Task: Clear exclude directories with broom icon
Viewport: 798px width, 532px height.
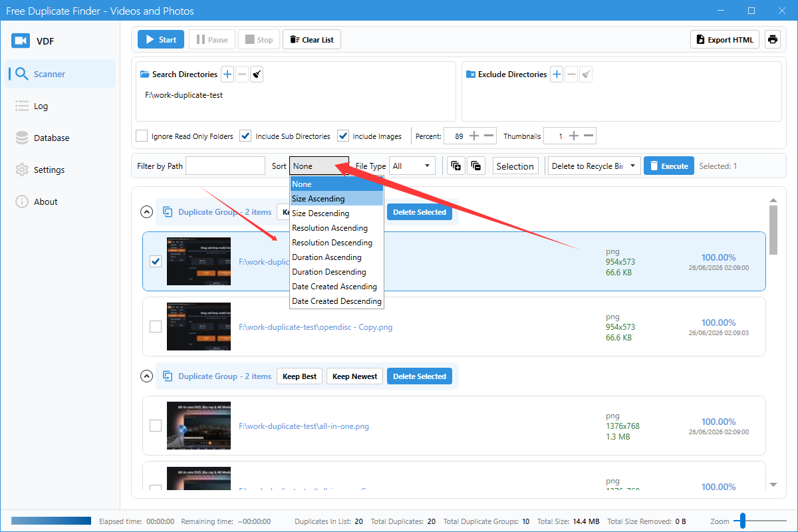Action: 586,74
